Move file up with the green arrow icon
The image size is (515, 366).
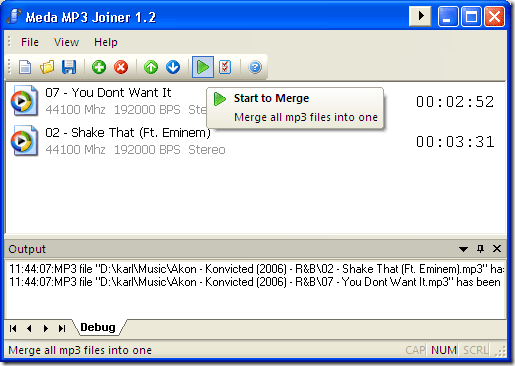[151, 67]
